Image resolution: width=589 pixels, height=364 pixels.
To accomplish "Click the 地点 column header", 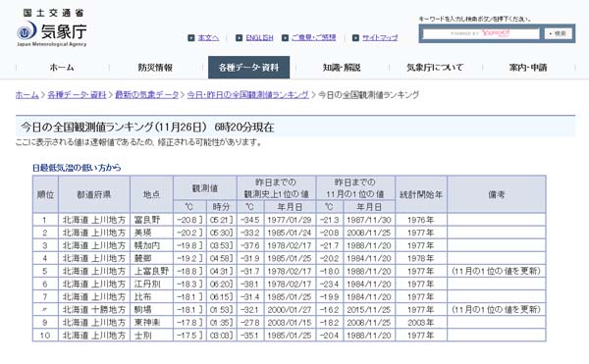I will coord(151,194).
